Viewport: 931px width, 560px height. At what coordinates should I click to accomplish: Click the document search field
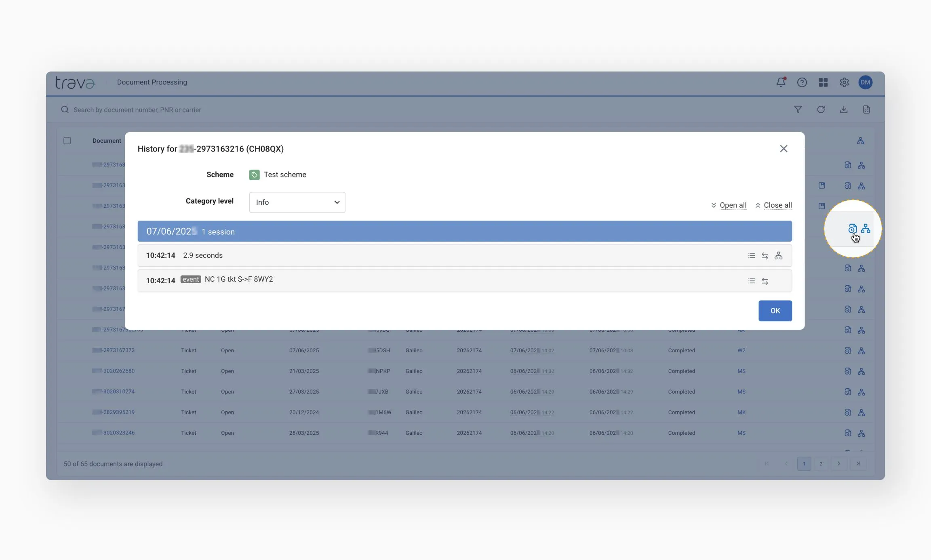(x=137, y=110)
